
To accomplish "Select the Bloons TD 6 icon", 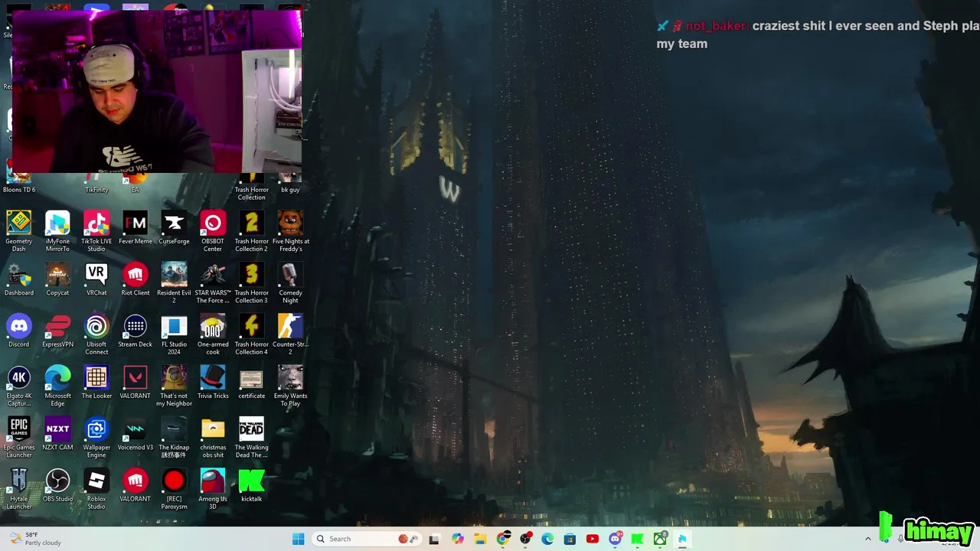I will point(19,180).
